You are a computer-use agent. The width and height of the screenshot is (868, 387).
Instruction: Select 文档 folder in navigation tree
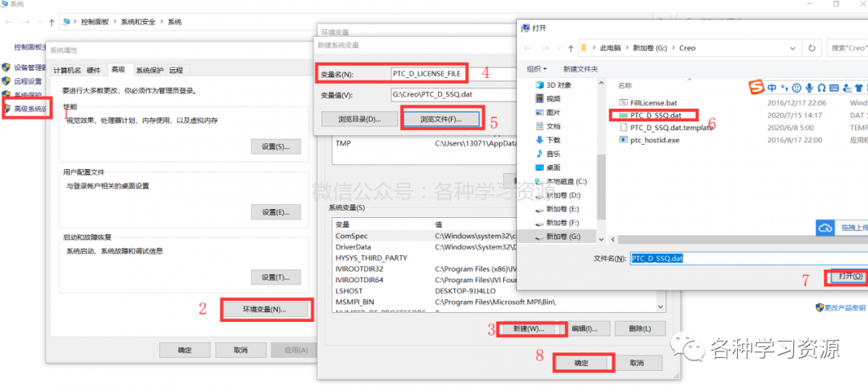click(547, 126)
